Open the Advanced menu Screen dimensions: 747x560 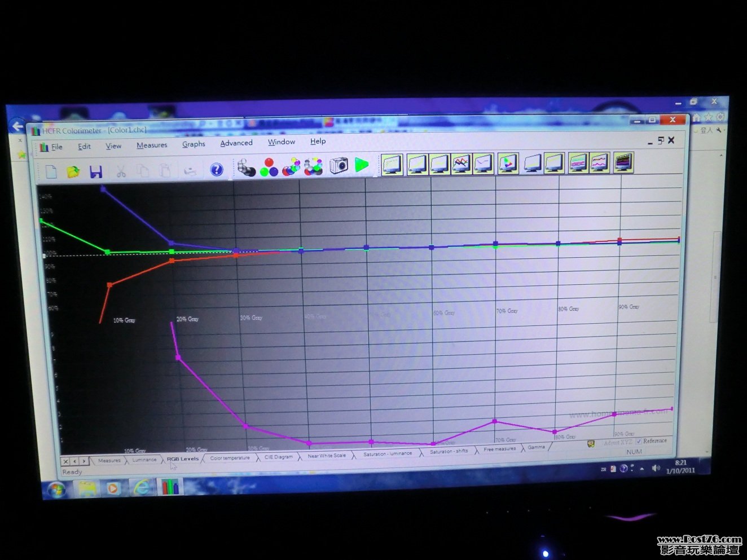(x=236, y=143)
